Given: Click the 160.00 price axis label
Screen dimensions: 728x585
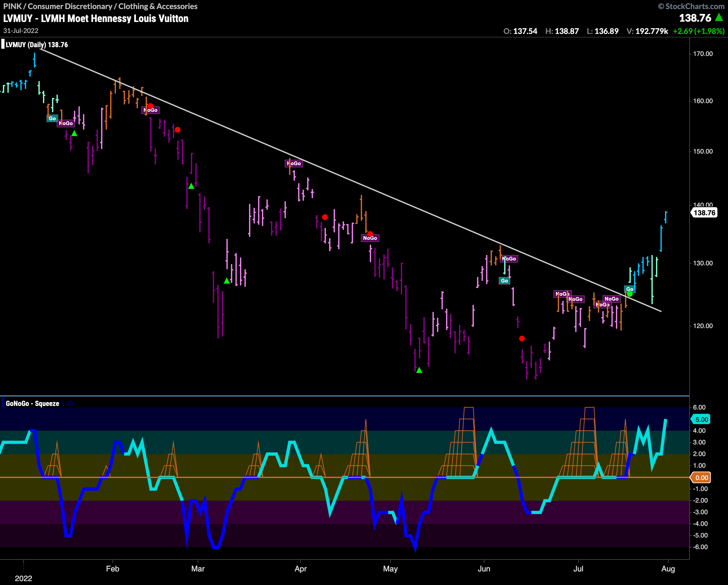Looking at the screenshot, I should click(x=703, y=101).
